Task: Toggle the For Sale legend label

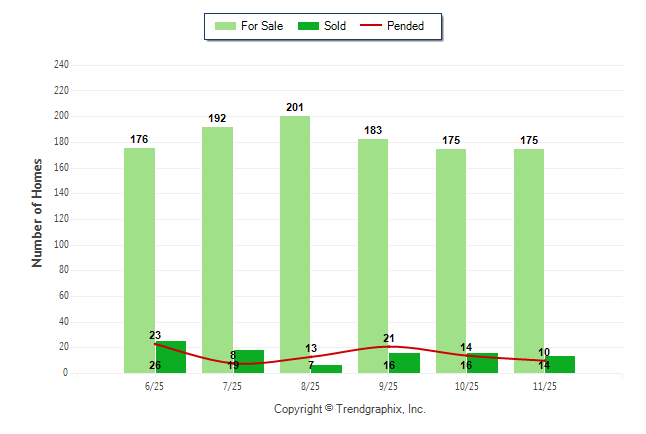Action: (263, 26)
